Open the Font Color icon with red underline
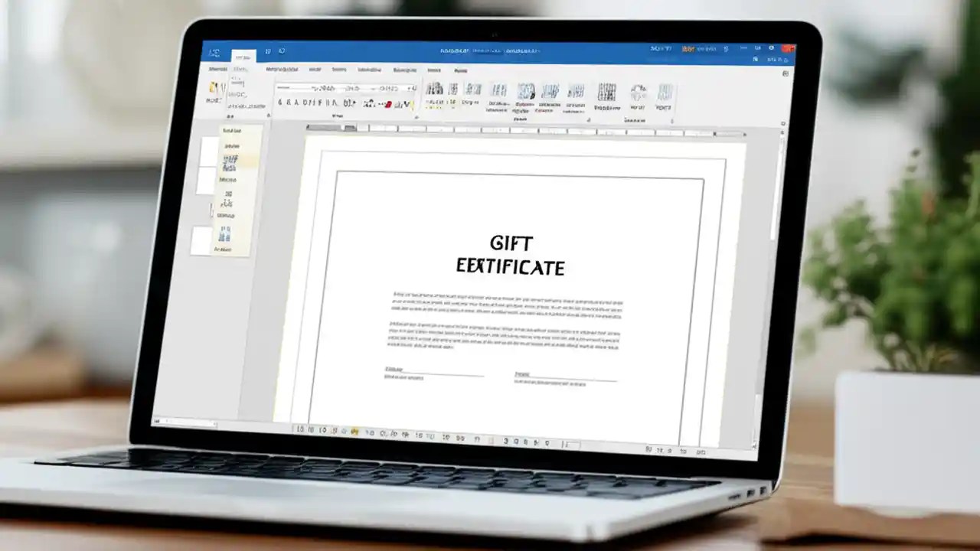This screenshot has width=980, height=551. tap(387, 102)
